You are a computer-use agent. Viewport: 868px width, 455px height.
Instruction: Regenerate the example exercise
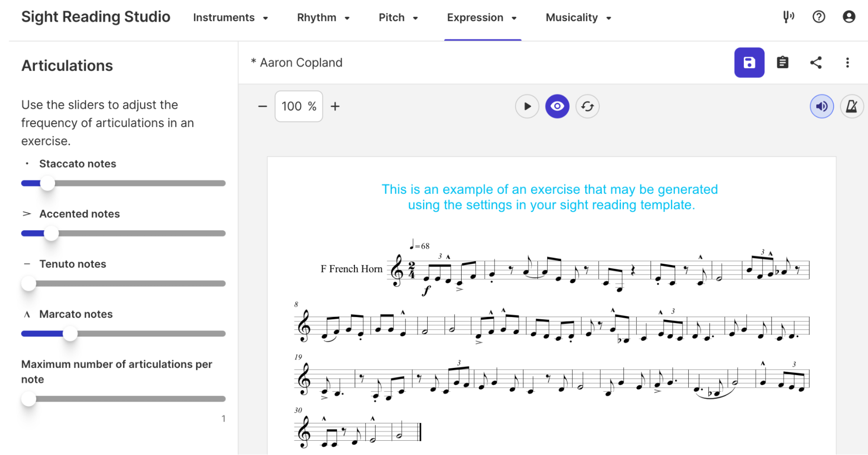coord(587,106)
